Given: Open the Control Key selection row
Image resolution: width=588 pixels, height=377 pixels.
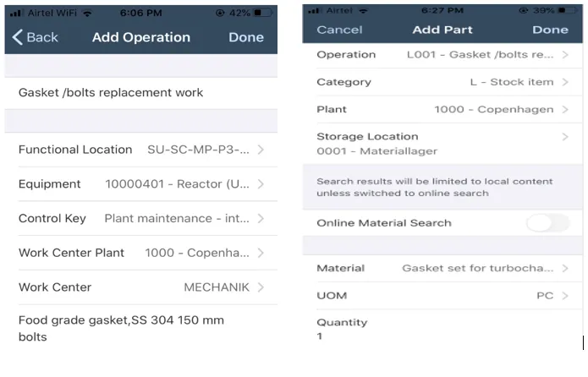Looking at the screenshot, I should tap(141, 218).
